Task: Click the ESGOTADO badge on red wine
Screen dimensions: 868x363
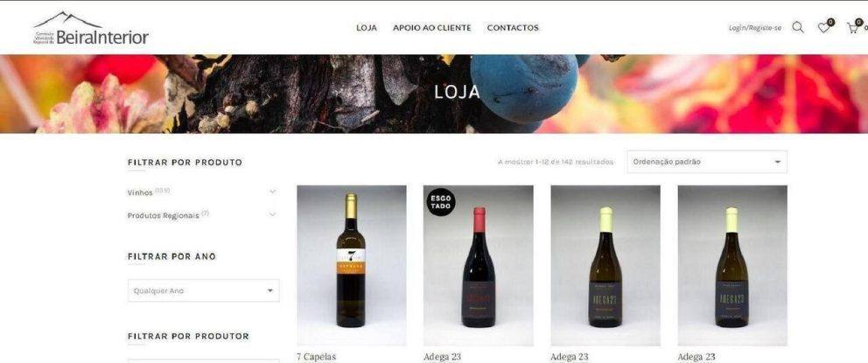Action: [x=441, y=202]
